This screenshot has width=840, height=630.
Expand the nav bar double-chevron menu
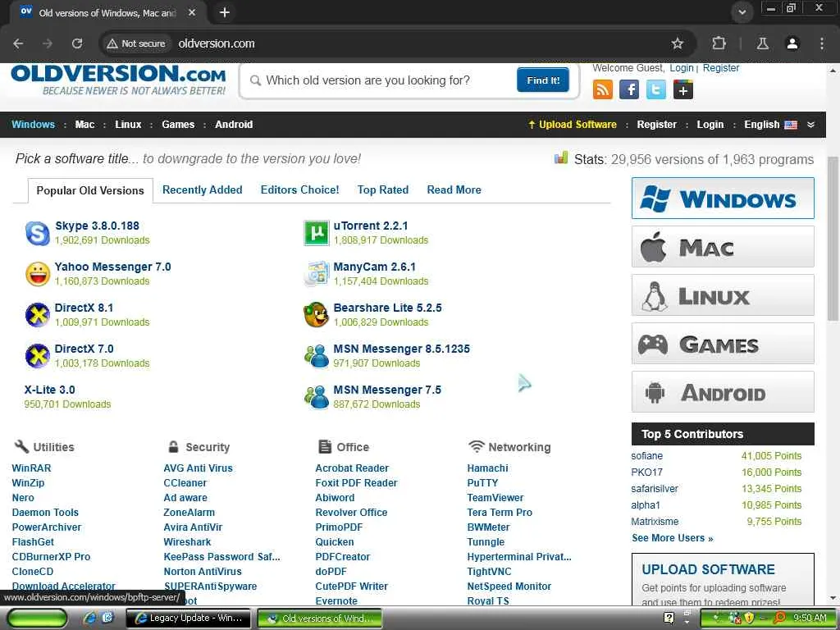(811, 125)
